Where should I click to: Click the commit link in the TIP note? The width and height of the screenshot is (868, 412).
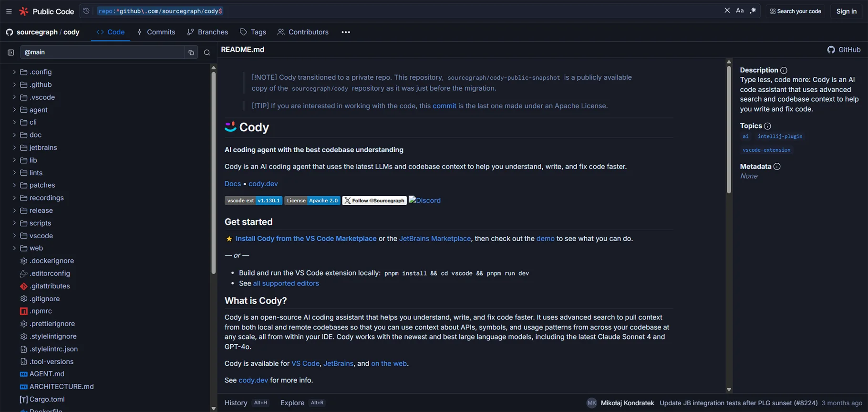(444, 106)
